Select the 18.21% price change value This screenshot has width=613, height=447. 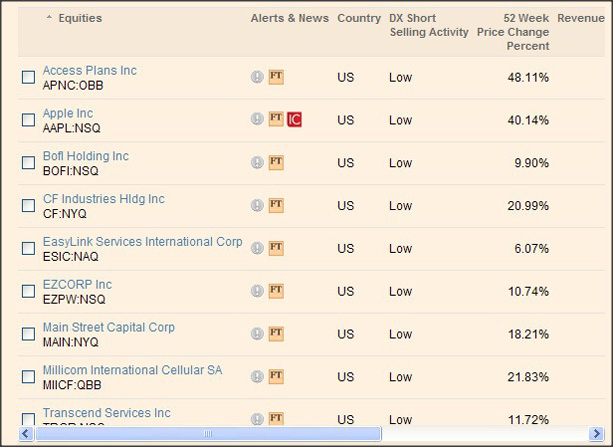tap(528, 334)
